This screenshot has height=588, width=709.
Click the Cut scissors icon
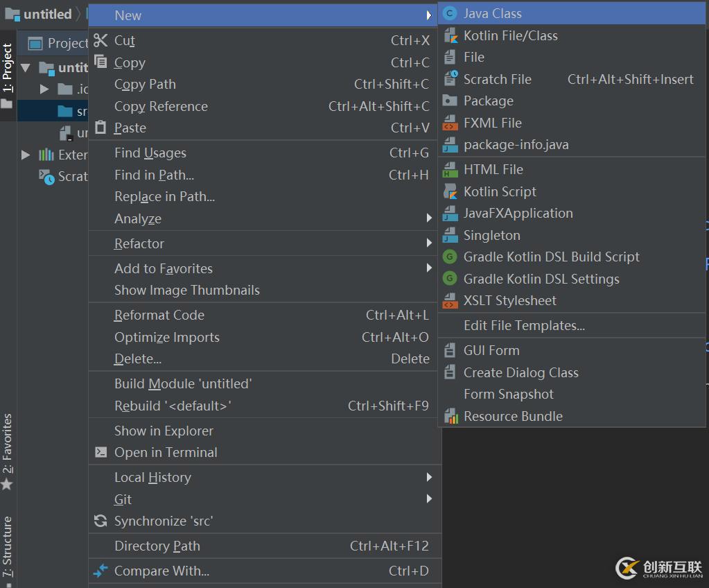(x=100, y=40)
